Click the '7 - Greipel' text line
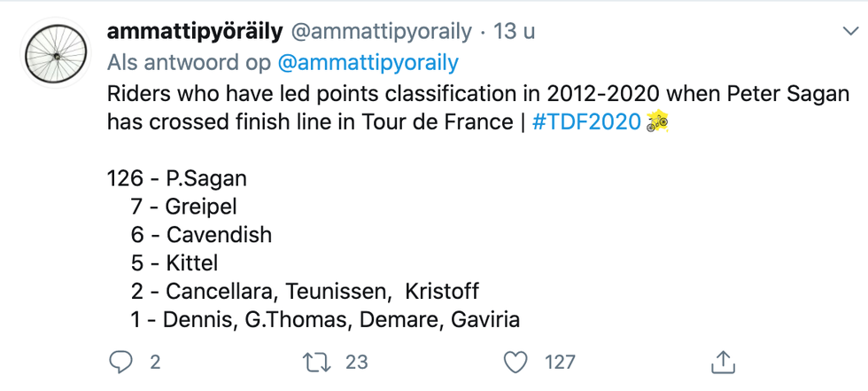This screenshot has height=391, width=868. click(x=184, y=207)
